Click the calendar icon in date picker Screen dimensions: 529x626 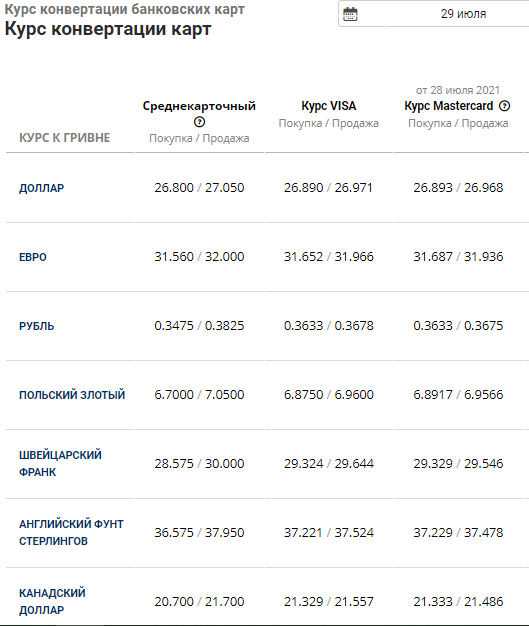[x=350, y=14]
